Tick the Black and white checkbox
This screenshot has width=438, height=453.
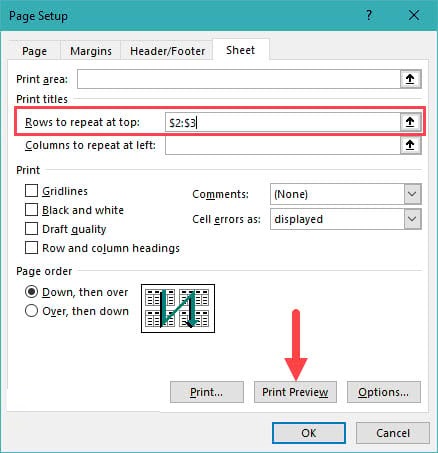[31, 210]
